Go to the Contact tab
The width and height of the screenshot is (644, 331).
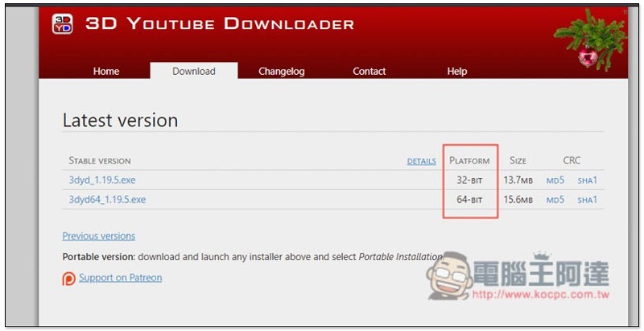[369, 72]
